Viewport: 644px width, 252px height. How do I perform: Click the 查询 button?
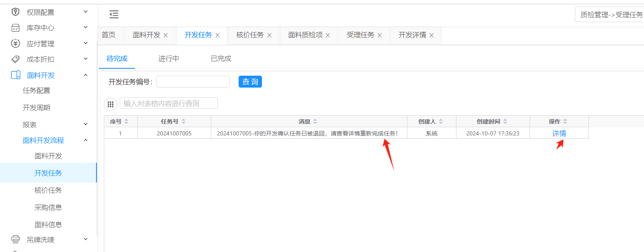tap(250, 82)
